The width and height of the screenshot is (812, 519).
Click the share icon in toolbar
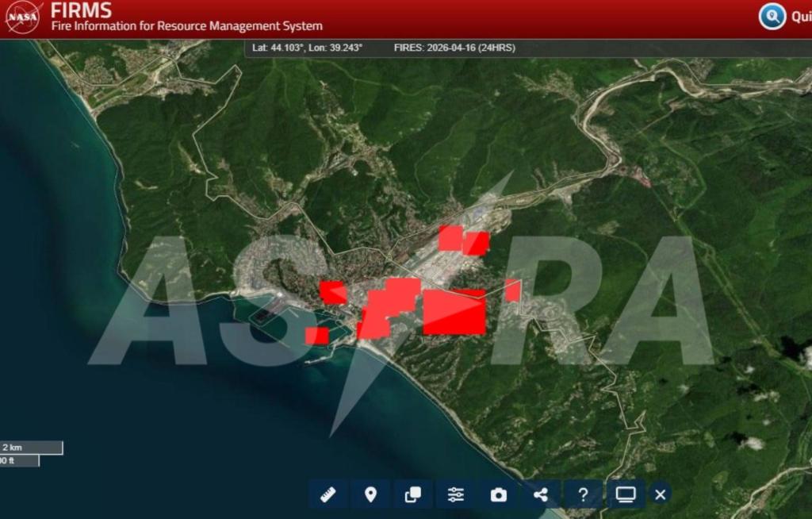click(541, 494)
